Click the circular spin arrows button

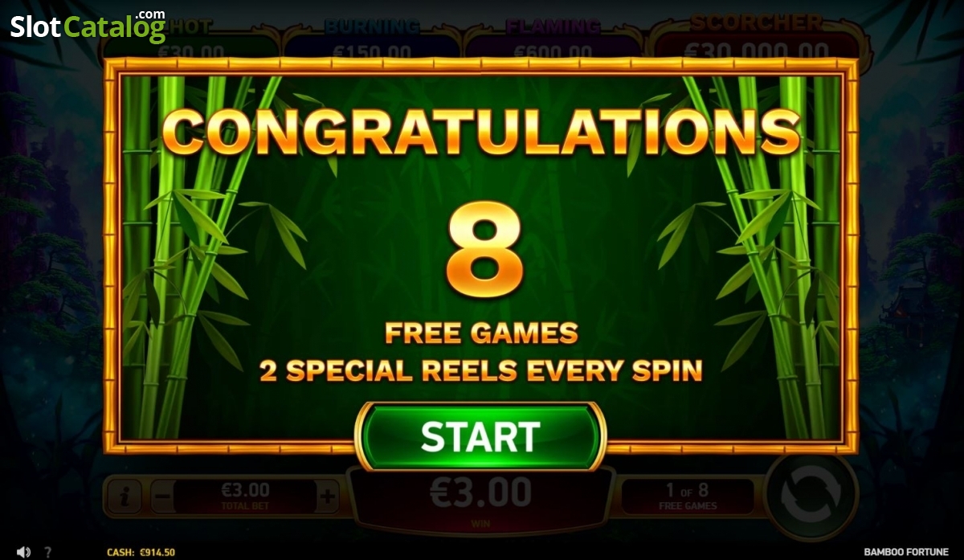(x=812, y=497)
